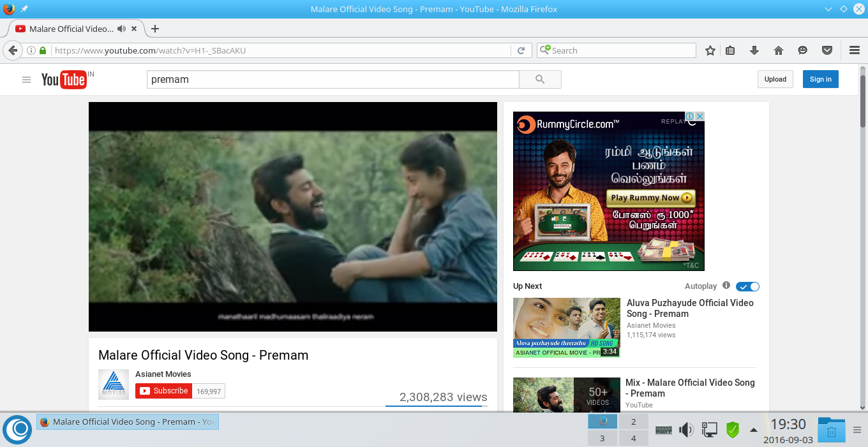
Task: Click the green padlock security icon
Action: tap(43, 50)
